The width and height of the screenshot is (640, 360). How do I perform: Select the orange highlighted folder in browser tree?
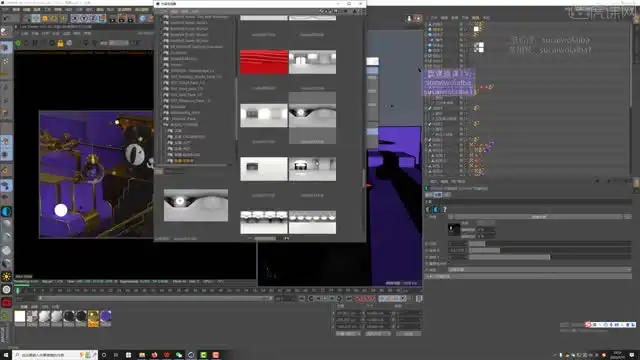point(184,161)
